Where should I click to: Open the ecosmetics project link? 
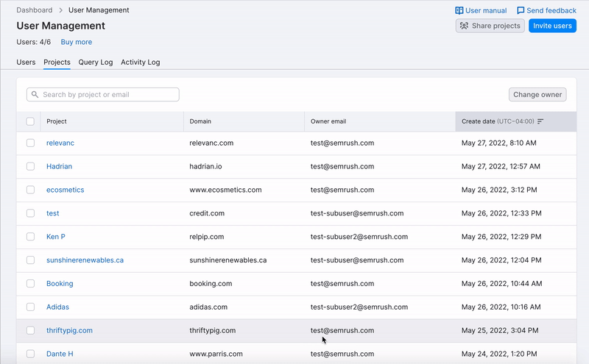pyautogui.click(x=65, y=190)
